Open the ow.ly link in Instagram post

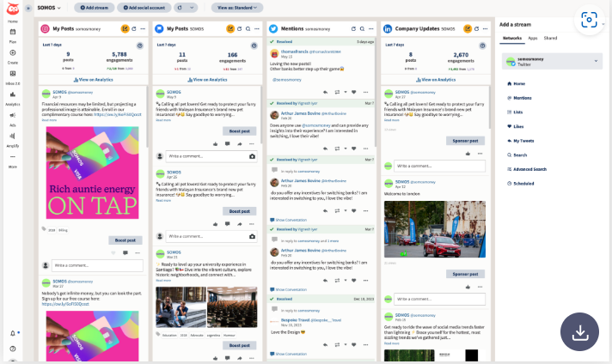point(118,115)
